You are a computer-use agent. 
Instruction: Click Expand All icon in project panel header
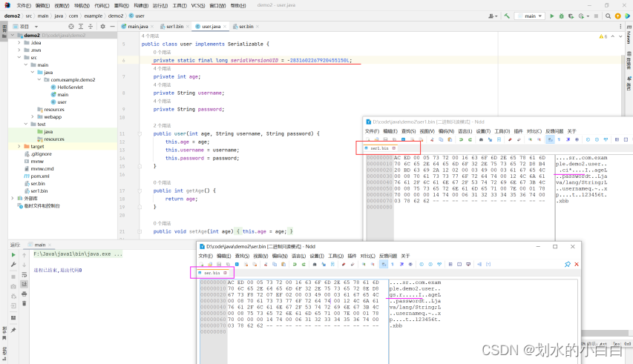click(81, 26)
